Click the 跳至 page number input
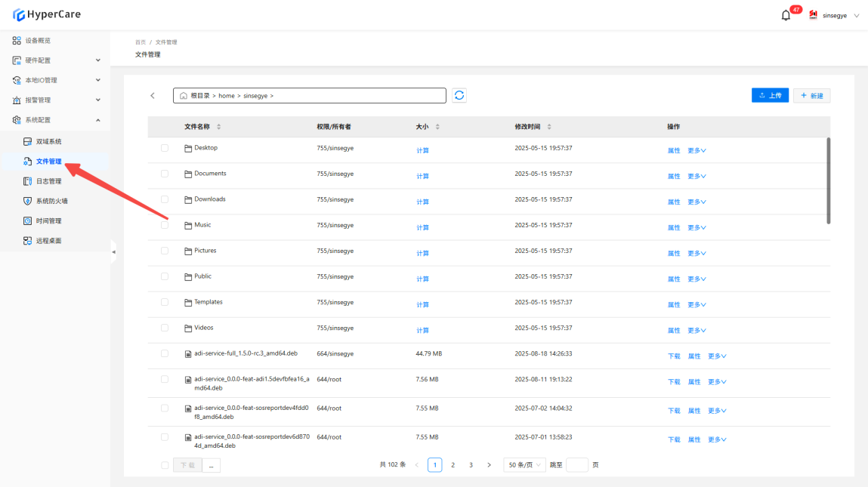Viewport: 868px width, 487px height. (576, 465)
